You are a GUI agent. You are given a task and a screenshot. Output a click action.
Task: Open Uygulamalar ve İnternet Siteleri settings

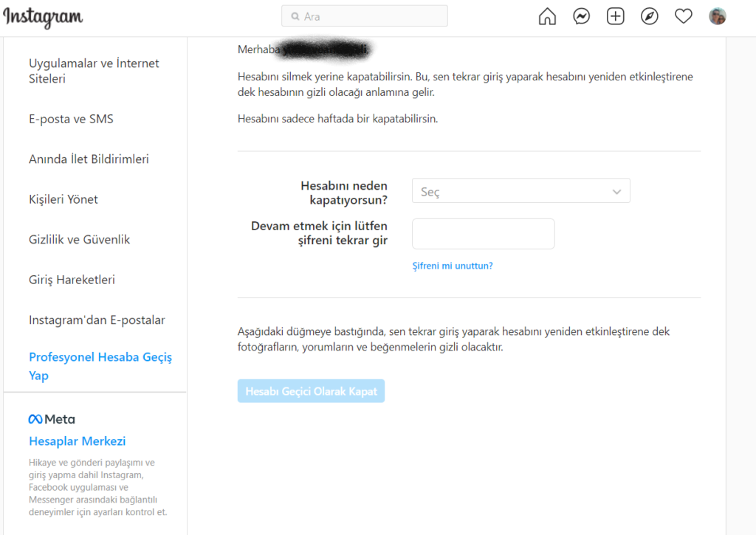coord(94,71)
